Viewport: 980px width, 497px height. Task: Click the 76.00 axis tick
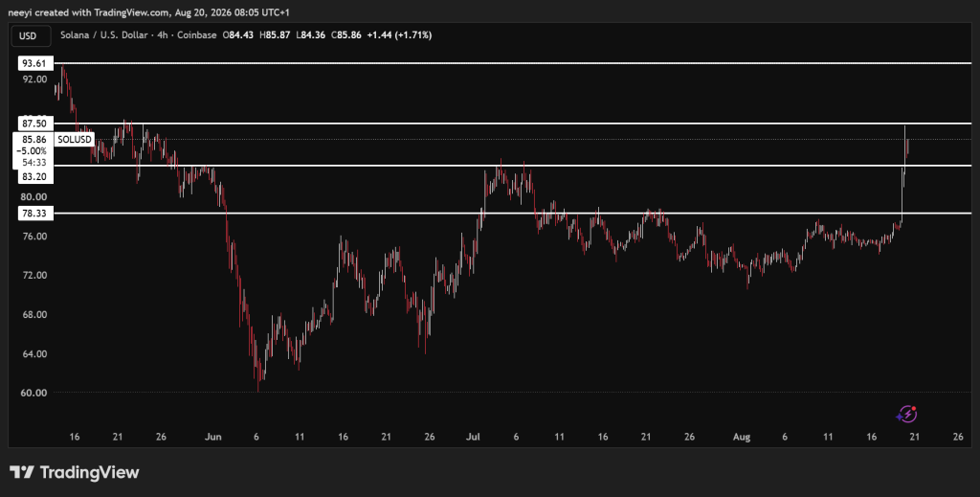click(34, 237)
